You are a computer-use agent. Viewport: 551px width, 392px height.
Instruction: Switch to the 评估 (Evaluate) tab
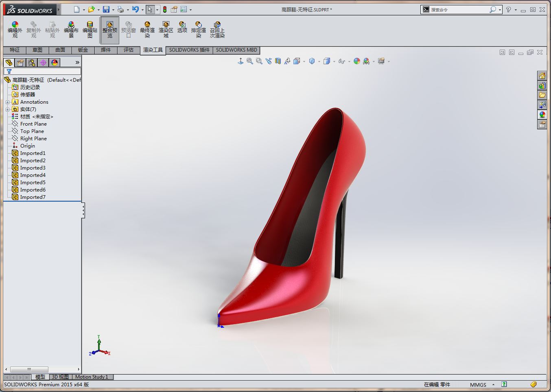129,50
